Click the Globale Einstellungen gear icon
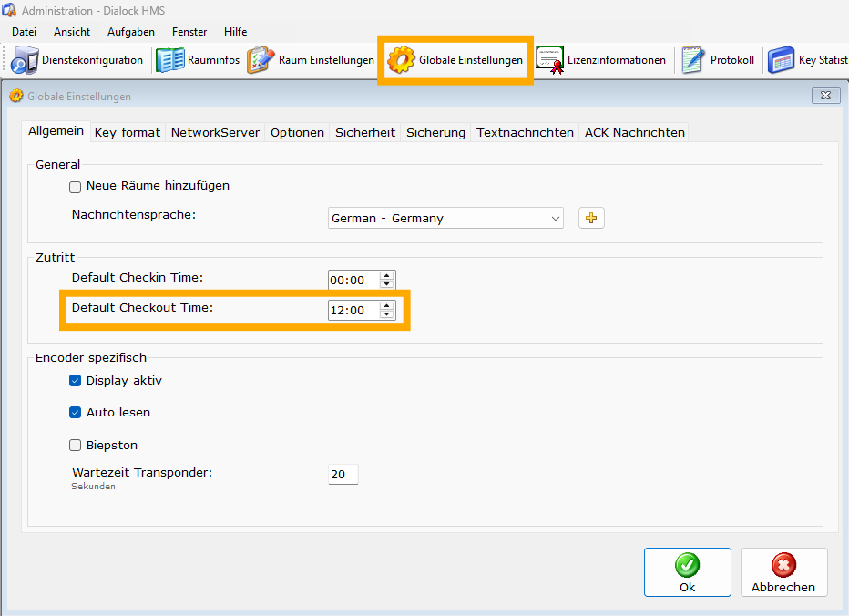The width and height of the screenshot is (849, 616). click(x=401, y=60)
